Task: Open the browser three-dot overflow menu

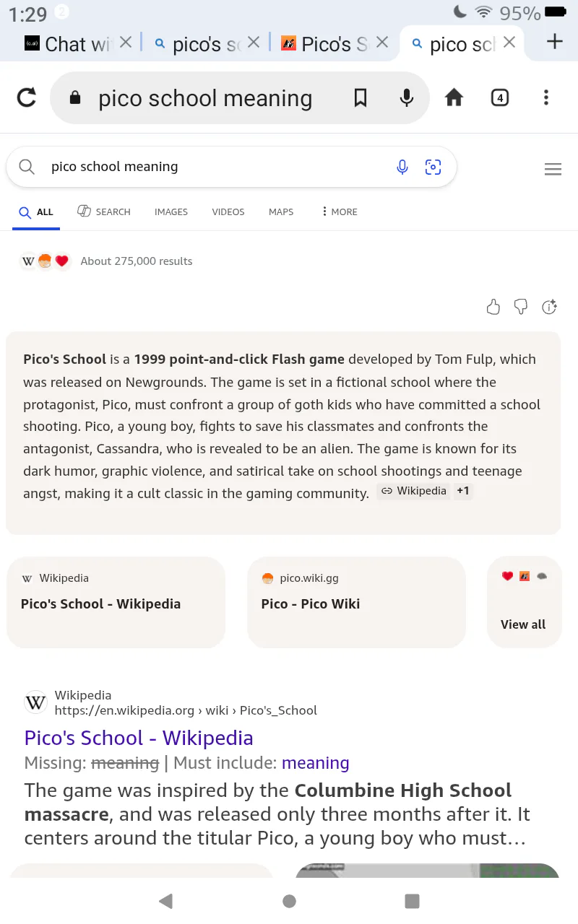Action: coord(546,97)
